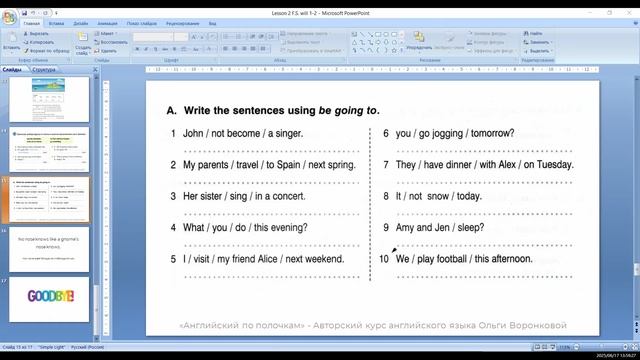The width and height of the screenshot is (640, 360).
Task: Click Удалить in the Slides group
Action: (105, 51)
